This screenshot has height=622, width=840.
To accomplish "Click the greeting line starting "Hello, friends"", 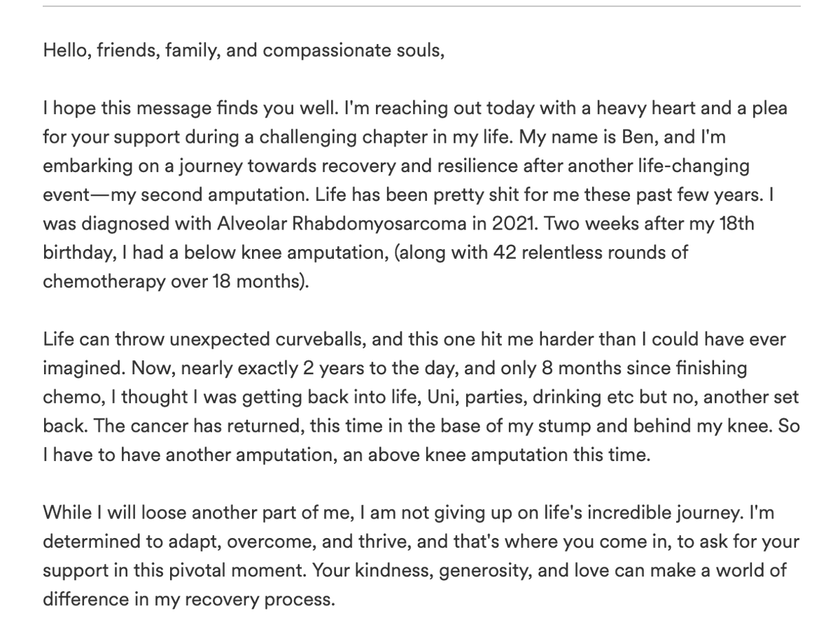I will (x=243, y=52).
